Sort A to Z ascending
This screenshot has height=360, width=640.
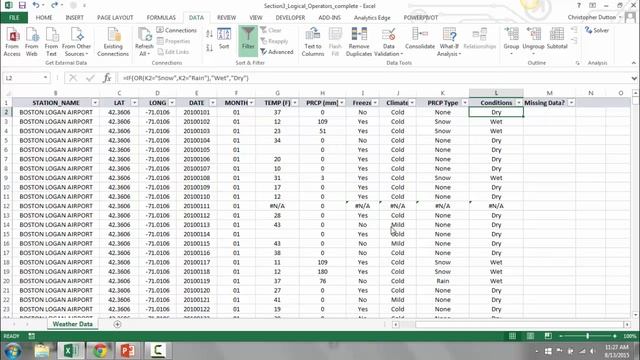point(209,34)
